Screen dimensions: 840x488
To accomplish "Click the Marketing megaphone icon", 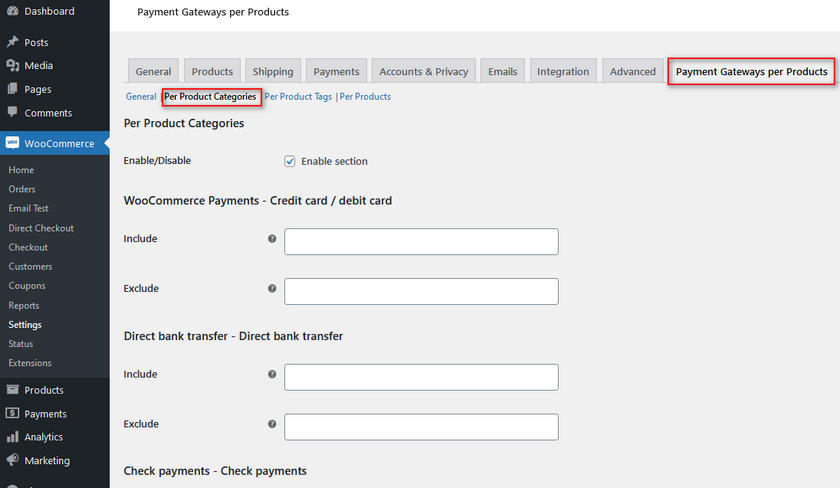I will pyautogui.click(x=13, y=460).
